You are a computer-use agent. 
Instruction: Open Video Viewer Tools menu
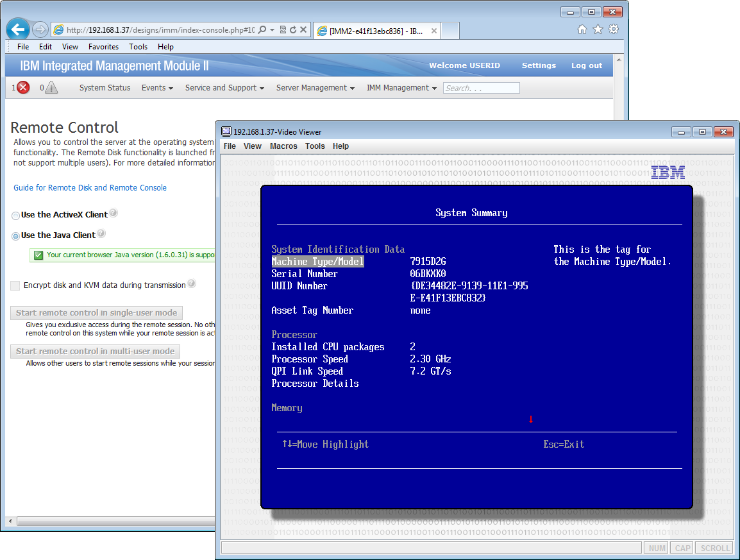point(315,146)
